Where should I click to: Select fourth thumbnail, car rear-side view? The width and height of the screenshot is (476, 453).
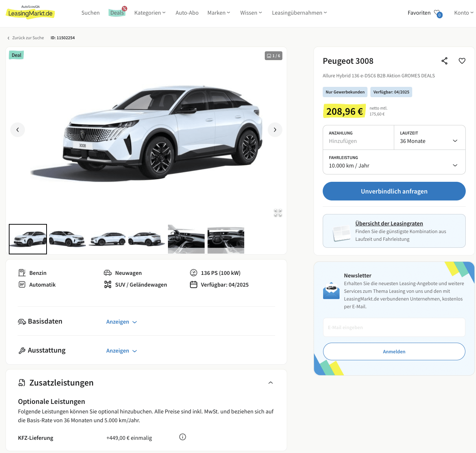pyautogui.click(x=147, y=239)
